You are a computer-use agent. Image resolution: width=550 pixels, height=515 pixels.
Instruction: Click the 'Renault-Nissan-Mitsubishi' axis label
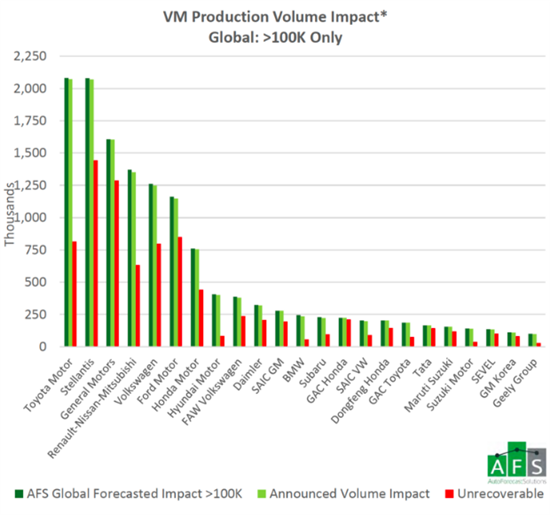click(x=92, y=408)
